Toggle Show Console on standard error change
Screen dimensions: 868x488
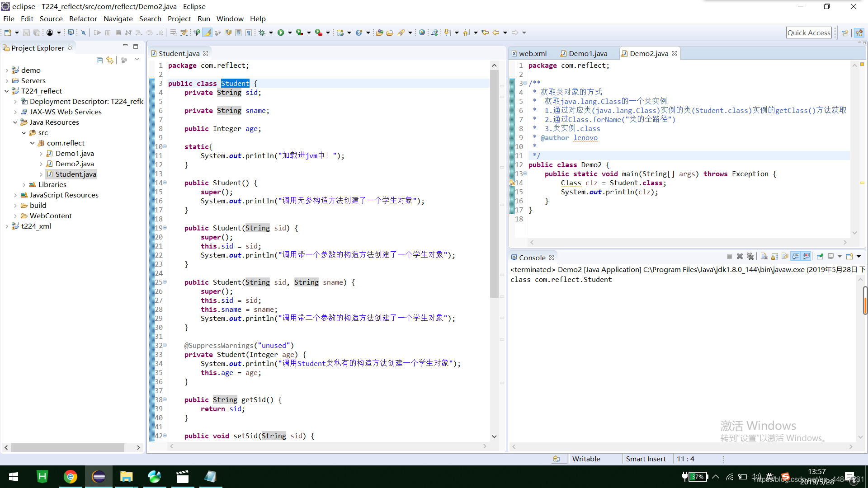click(x=806, y=257)
